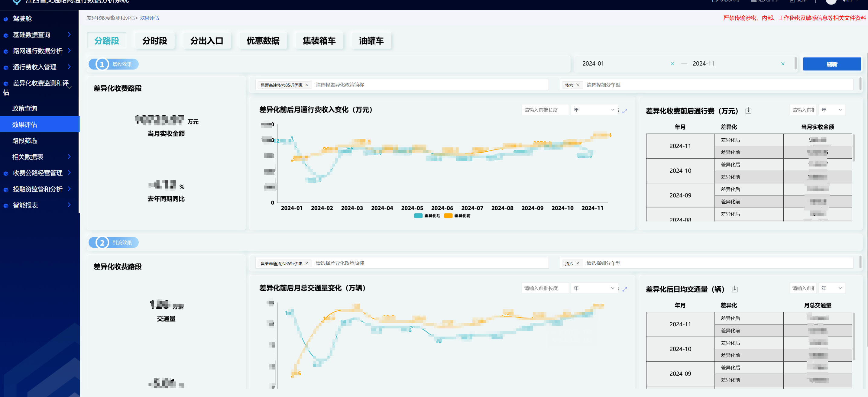The image size is (868, 397).
Task: Click the 2024-09 cell in 日均交通量 table
Action: (x=680, y=374)
